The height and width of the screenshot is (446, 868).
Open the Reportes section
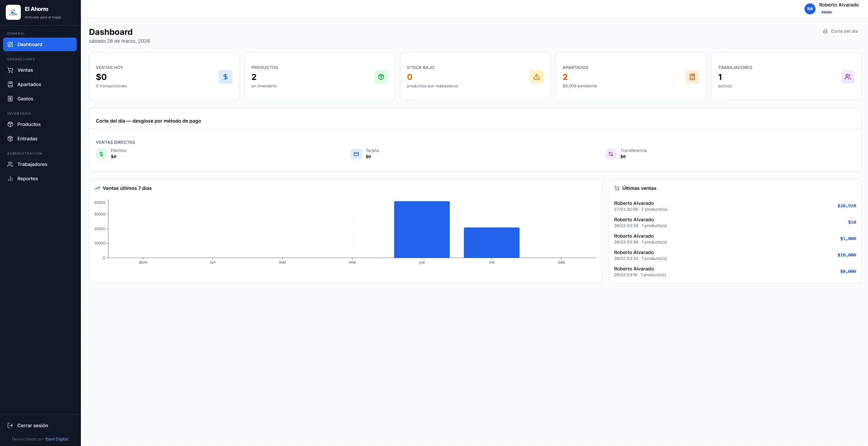(27, 179)
